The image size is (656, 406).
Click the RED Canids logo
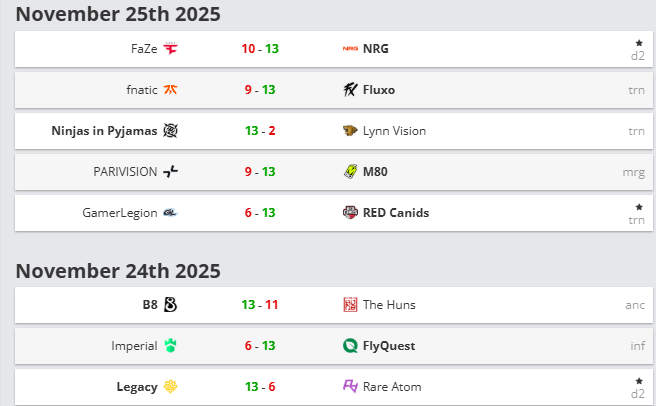pos(350,213)
